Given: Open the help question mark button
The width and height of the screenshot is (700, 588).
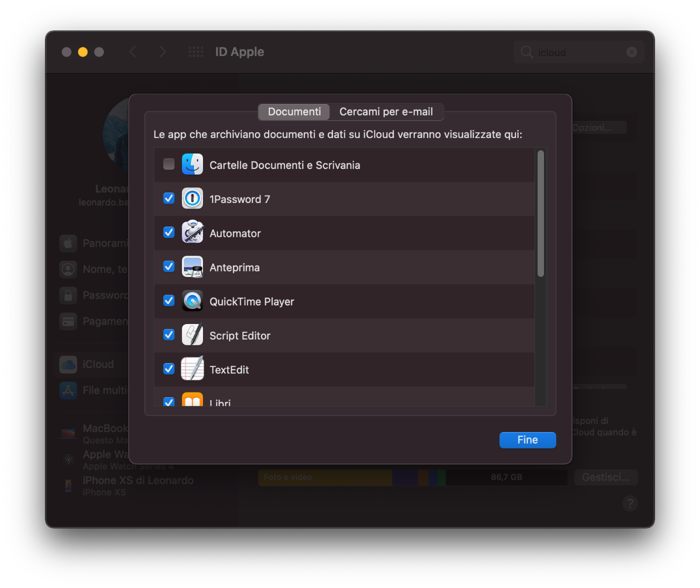Looking at the screenshot, I should [x=630, y=503].
